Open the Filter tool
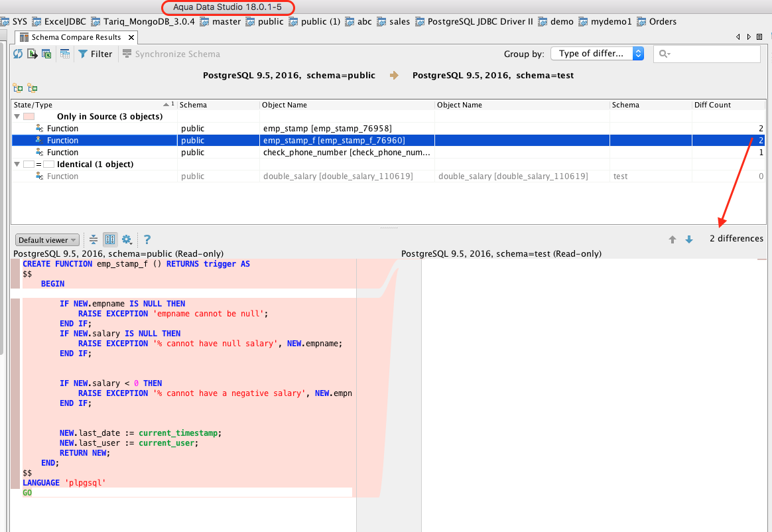This screenshot has height=532, width=772. [x=96, y=54]
